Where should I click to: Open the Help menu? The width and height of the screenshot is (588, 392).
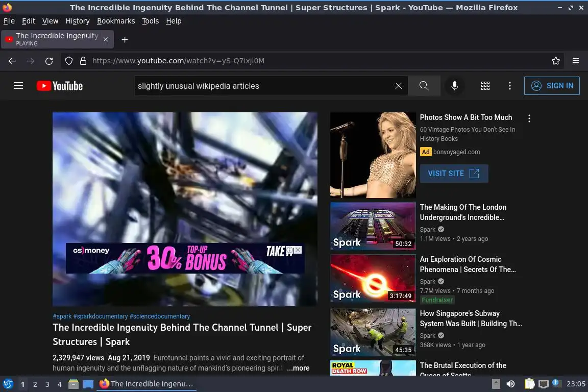click(174, 21)
